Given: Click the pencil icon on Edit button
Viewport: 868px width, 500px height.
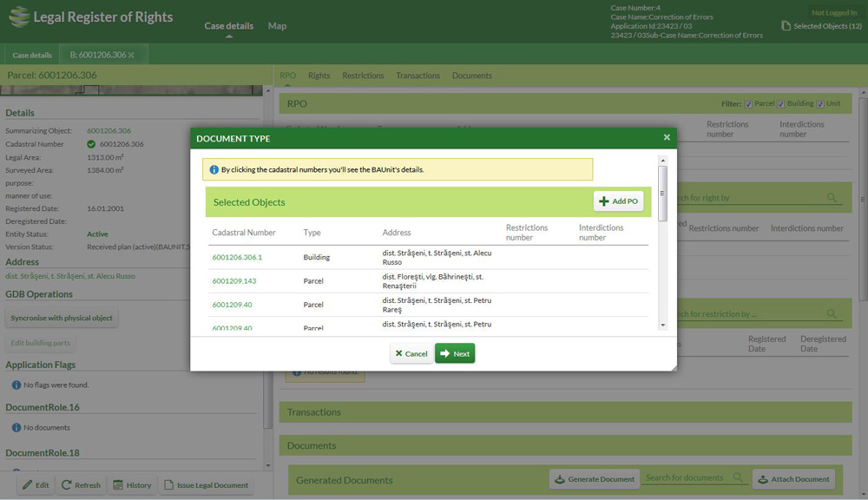Looking at the screenshot, I should 27,484.
